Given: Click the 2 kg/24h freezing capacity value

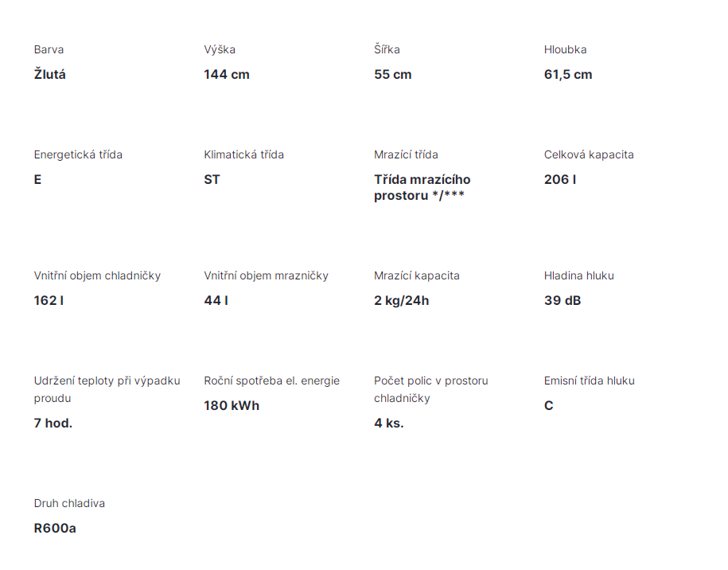Looking at the screenshot, I should point(401,301).
